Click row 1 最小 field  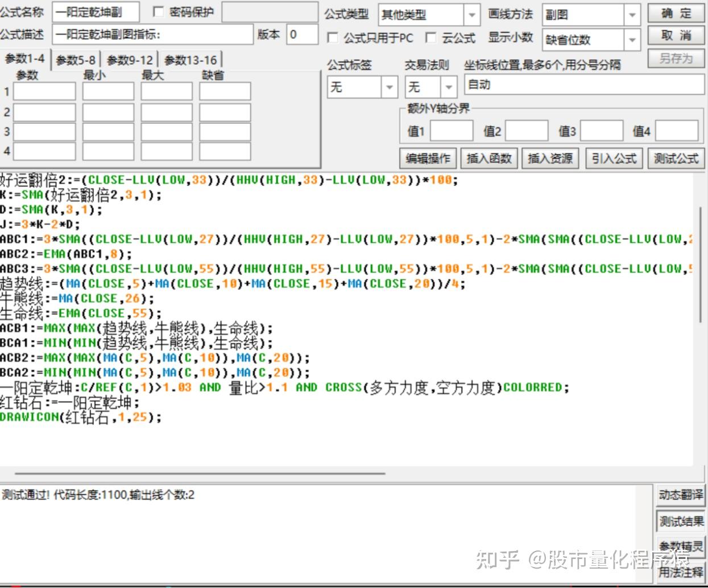point(108,92)
